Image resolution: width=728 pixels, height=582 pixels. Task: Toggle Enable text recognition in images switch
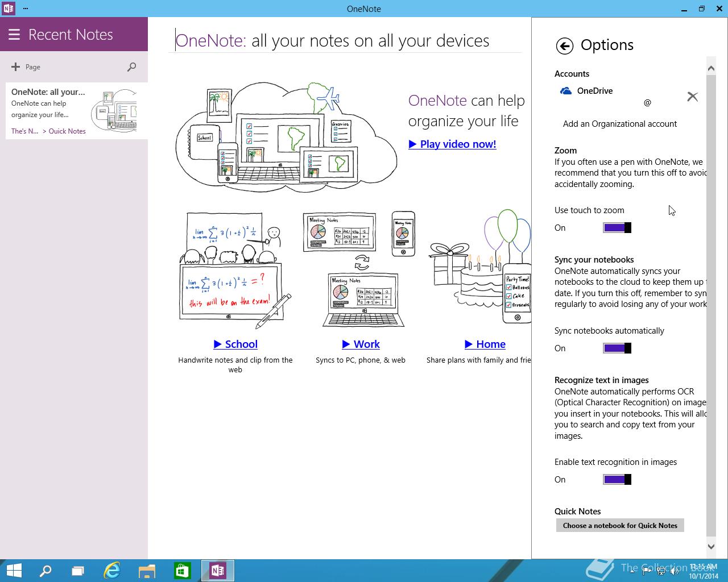[617, 480]
